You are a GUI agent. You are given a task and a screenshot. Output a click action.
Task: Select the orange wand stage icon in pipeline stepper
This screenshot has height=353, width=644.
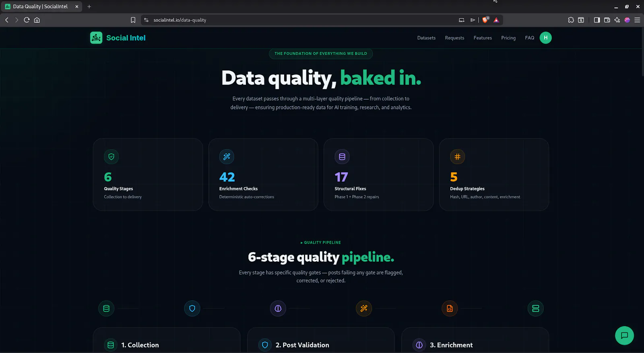(x=364, y=308)
